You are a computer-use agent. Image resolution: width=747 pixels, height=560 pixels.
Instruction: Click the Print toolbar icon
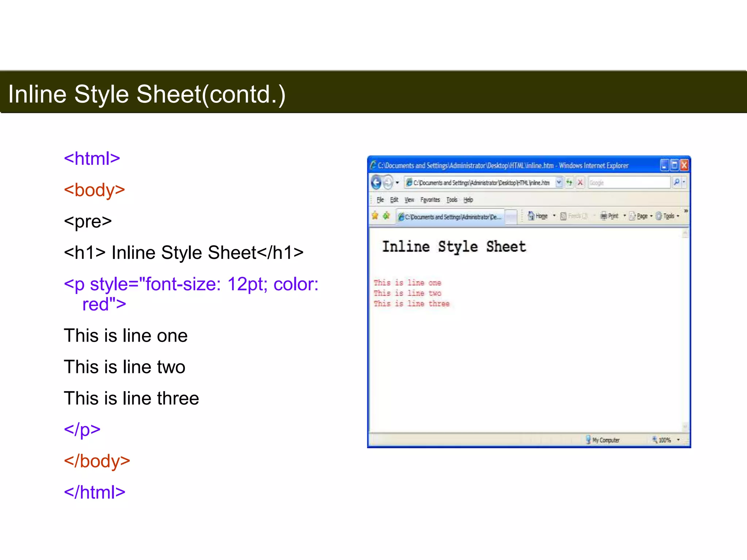point(609,216)
